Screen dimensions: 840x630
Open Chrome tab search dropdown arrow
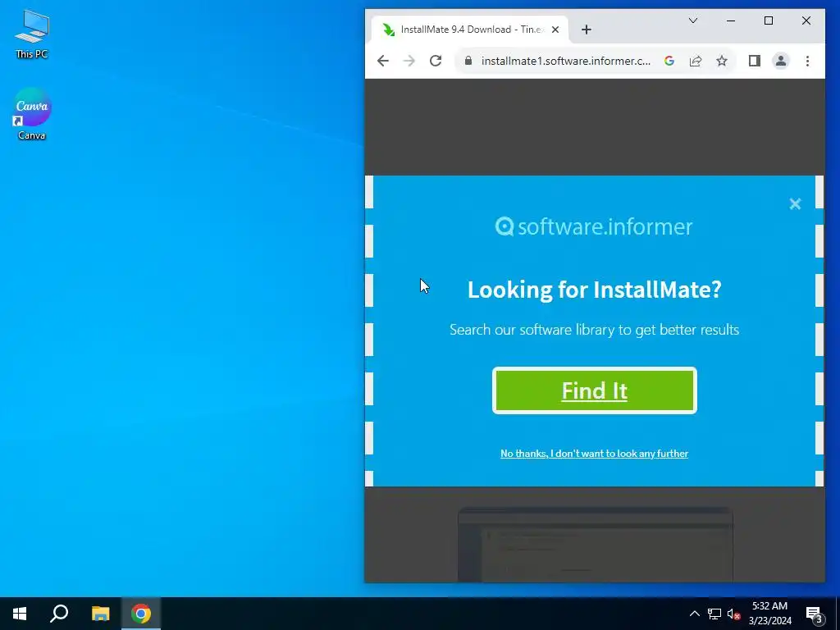[692, 21]
